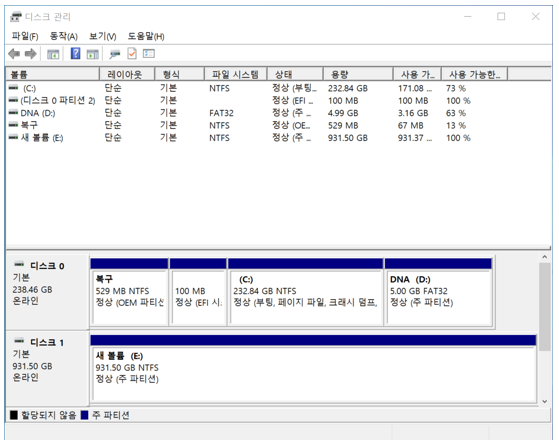Click the Properties checkmark toolbar icon
The width and height of the screenshot is (559, 445).
(x=132, y=53)
